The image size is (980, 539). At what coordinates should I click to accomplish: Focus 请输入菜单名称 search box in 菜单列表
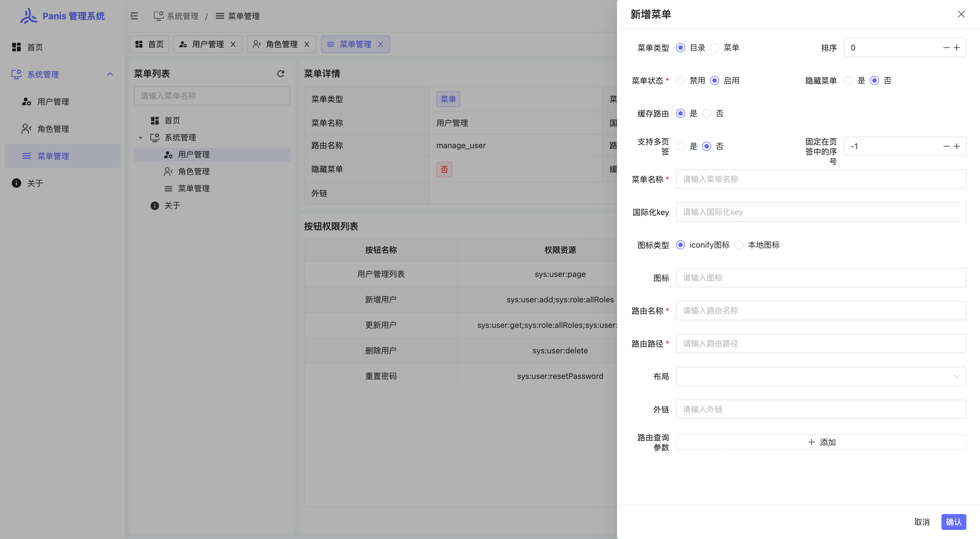212,96
